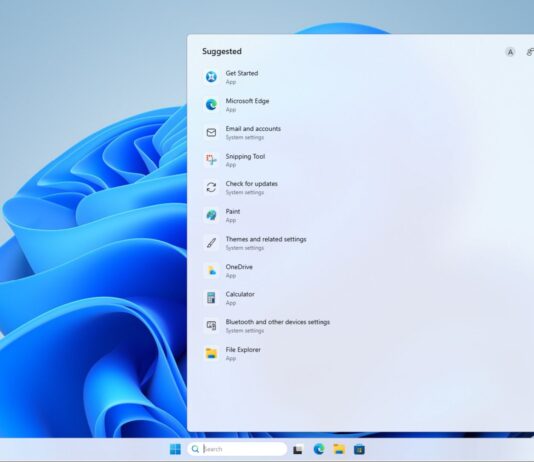
Task: Select 'Bluetooth and other devices settings' text
Action: coord(278,322)
